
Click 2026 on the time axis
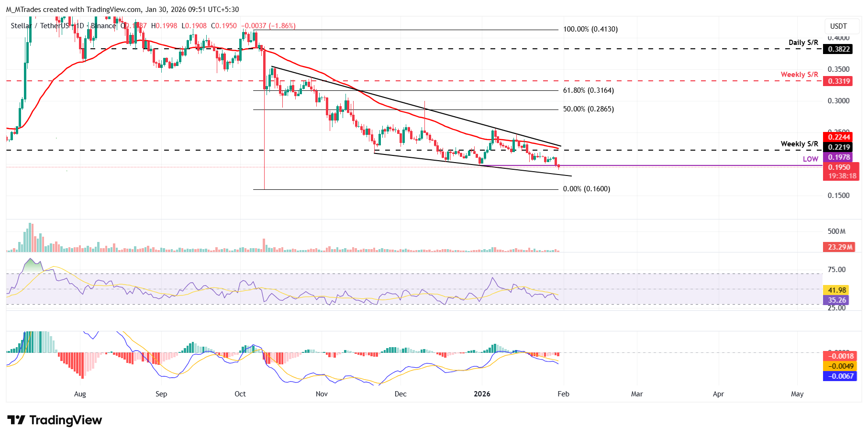pyautogui.click(x=482, y=394)
